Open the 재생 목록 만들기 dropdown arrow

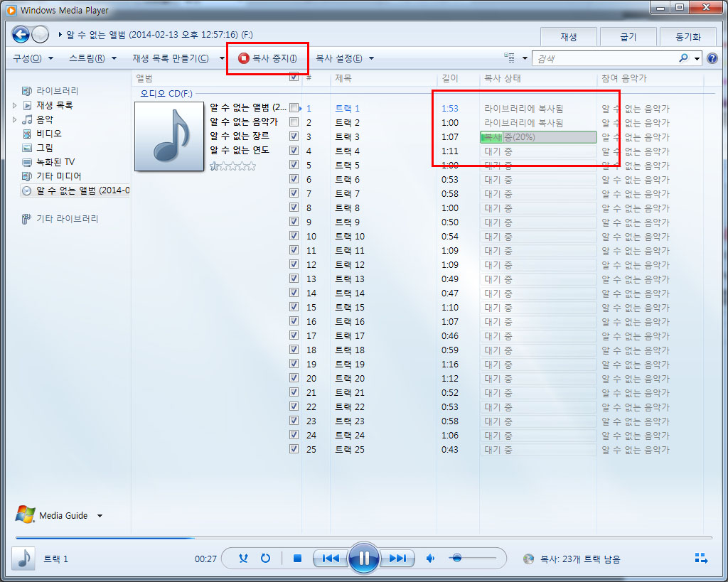(222, 58)
